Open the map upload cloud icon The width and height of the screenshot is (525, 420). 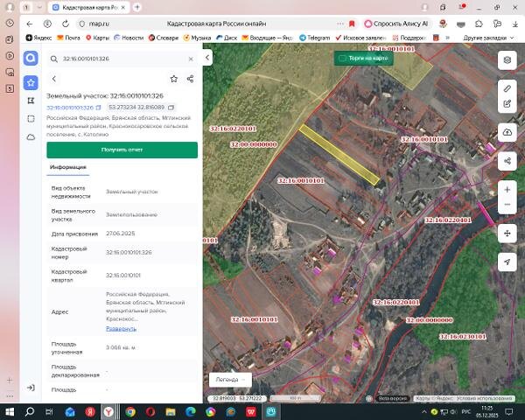507,132
